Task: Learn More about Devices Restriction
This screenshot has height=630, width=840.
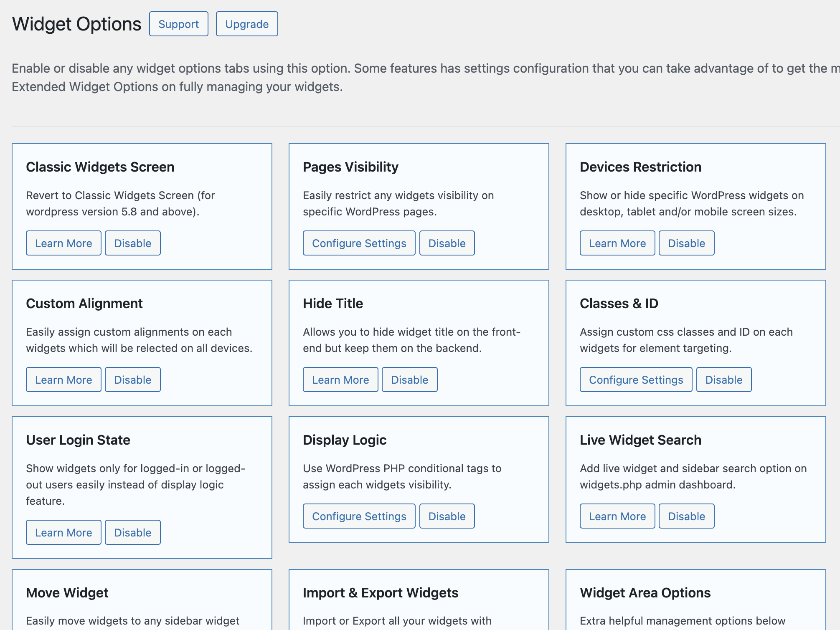Action: pos(617,243)
